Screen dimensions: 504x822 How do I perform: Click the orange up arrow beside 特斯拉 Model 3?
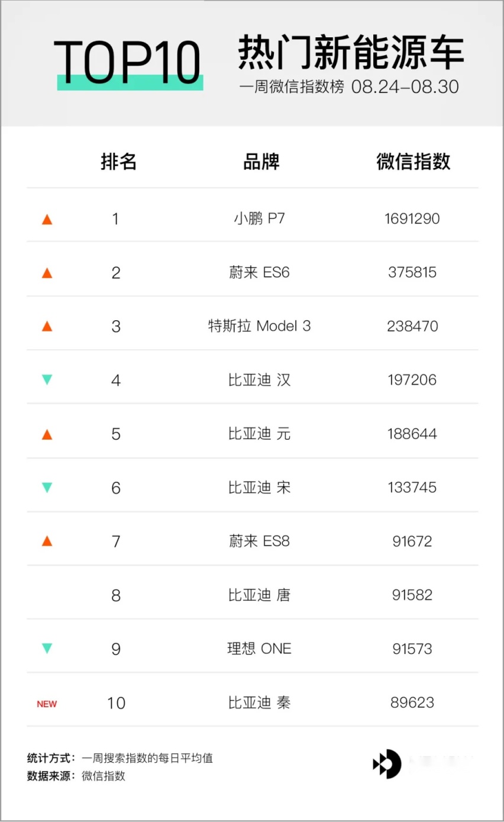pyautogui.click(x=47, y=326)
